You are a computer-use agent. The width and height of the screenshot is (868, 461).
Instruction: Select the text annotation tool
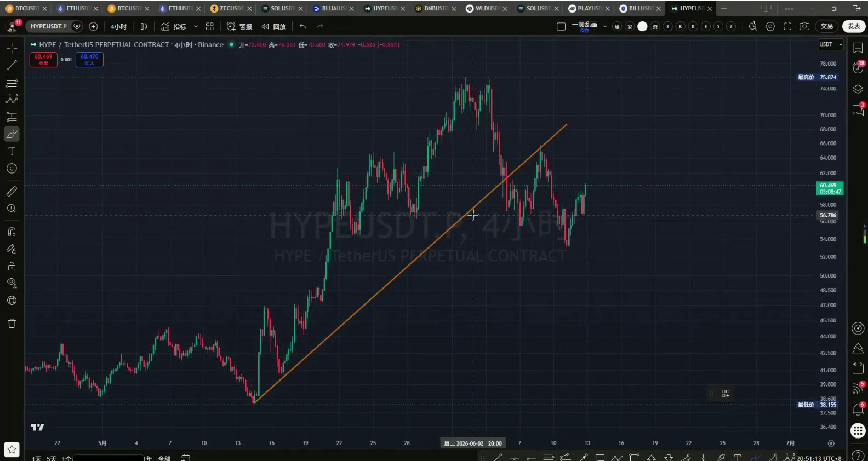tap(12, 151)
